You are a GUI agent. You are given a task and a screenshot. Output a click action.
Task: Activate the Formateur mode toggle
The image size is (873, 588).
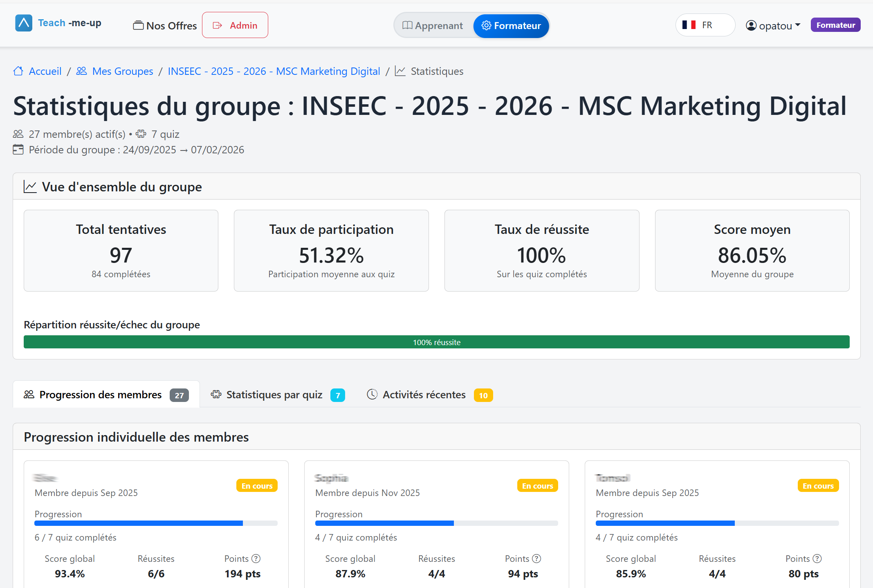click(x=511, y=26)
